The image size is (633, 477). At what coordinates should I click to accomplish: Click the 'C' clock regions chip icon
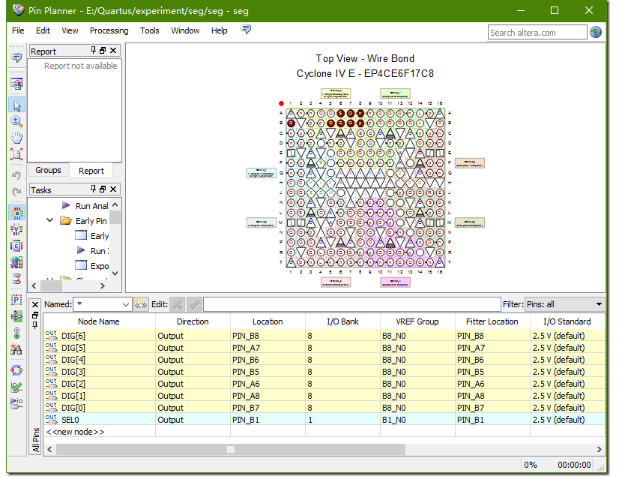pos(17,246)
